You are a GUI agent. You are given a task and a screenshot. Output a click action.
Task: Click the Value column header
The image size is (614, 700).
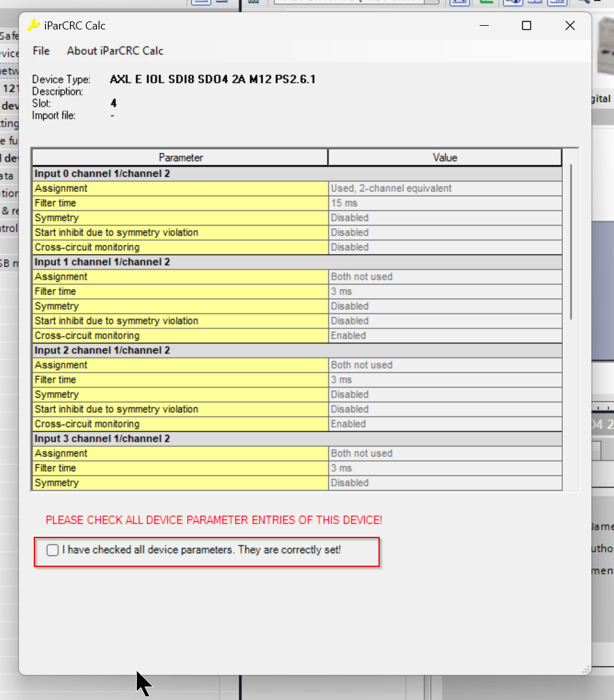[x=445, y=158]
